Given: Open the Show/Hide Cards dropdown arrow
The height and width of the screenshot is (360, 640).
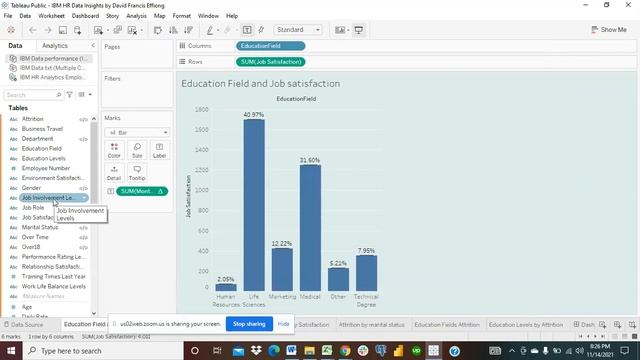Looking at the screenshot, I should pos(348,30).
